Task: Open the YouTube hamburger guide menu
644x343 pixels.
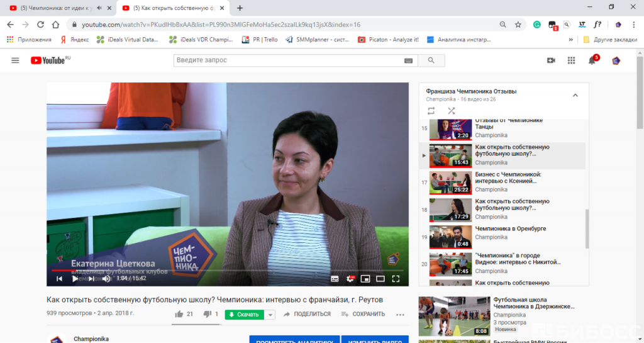Action: click(x=15, y=60)
